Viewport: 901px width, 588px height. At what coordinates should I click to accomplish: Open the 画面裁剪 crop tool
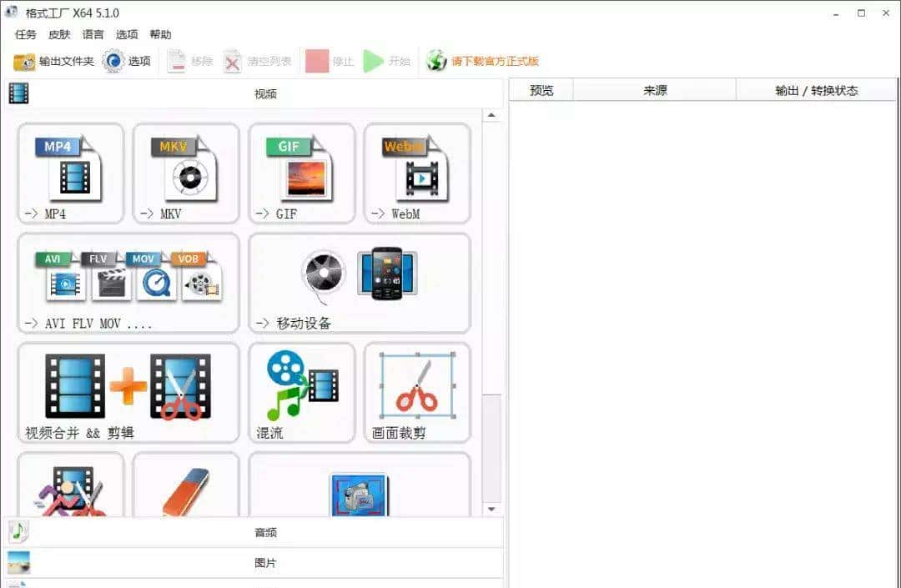tap(416, 391)
